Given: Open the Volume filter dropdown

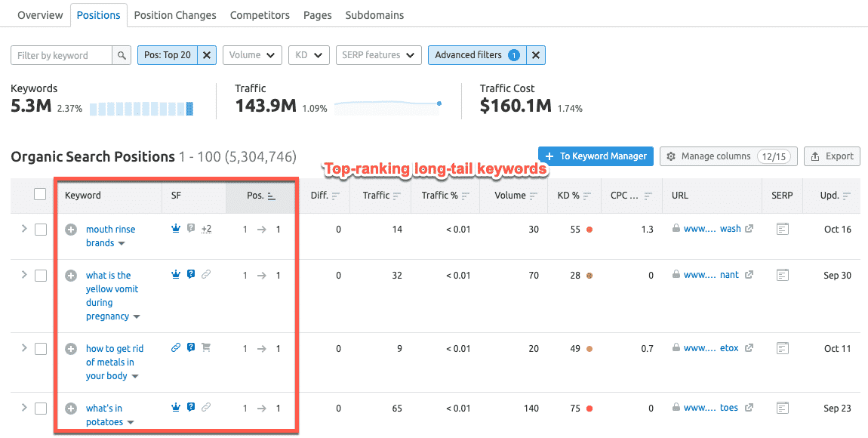Looking at the screenshot, I should [252, 55].
